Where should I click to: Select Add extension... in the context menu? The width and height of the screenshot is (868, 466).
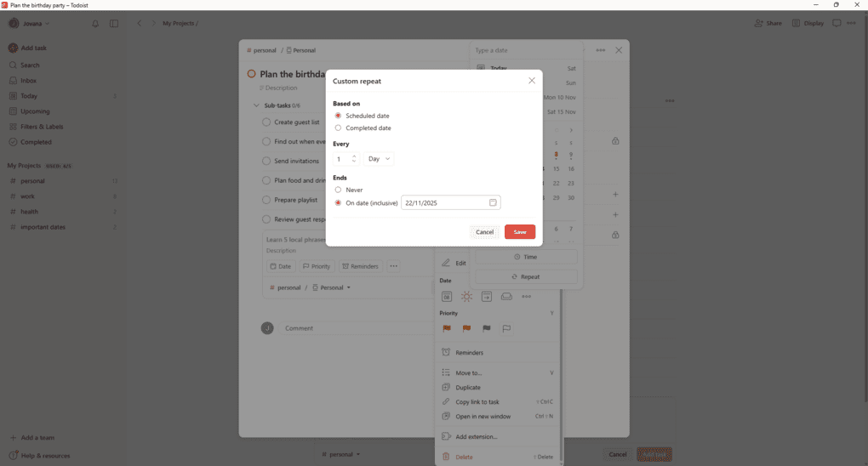498,437
